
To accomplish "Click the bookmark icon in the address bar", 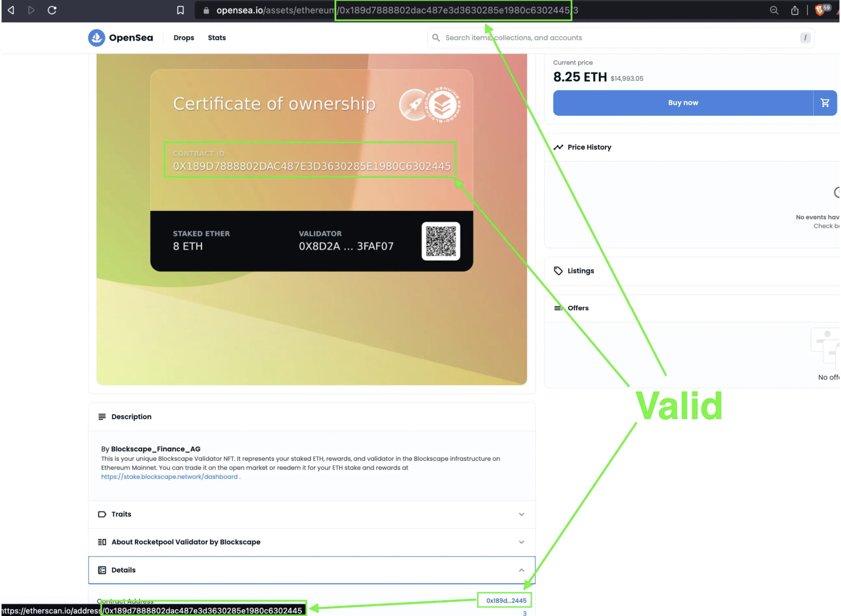I will point(181,10).
